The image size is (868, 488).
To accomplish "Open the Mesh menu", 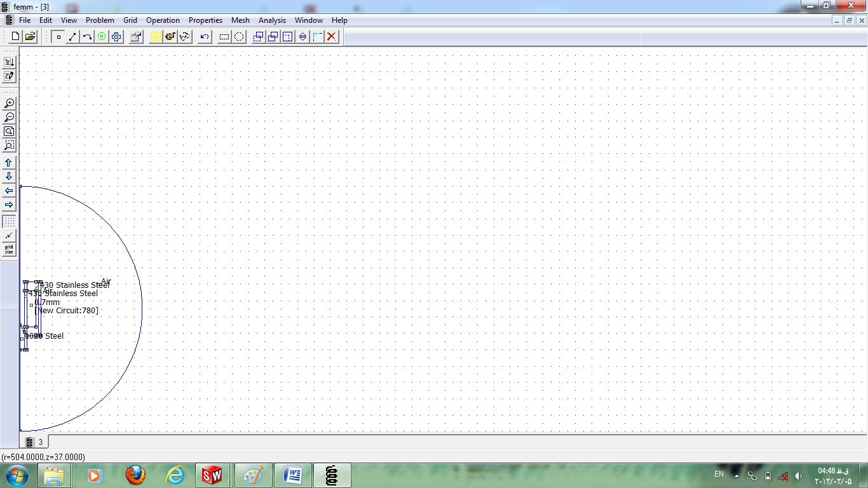I will (240, 20).
